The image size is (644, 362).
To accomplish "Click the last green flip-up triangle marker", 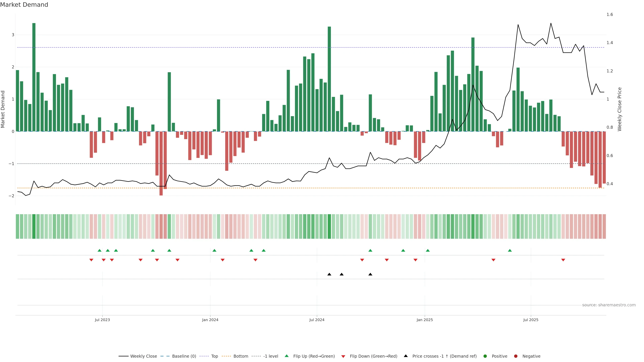I will pos(510,250).
